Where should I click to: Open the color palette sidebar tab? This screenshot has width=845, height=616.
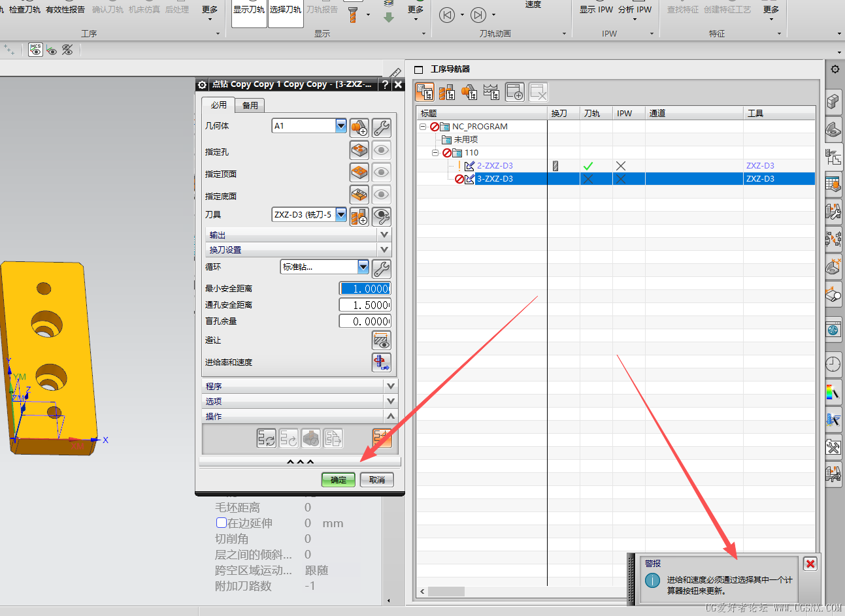[x=833, y=392]
